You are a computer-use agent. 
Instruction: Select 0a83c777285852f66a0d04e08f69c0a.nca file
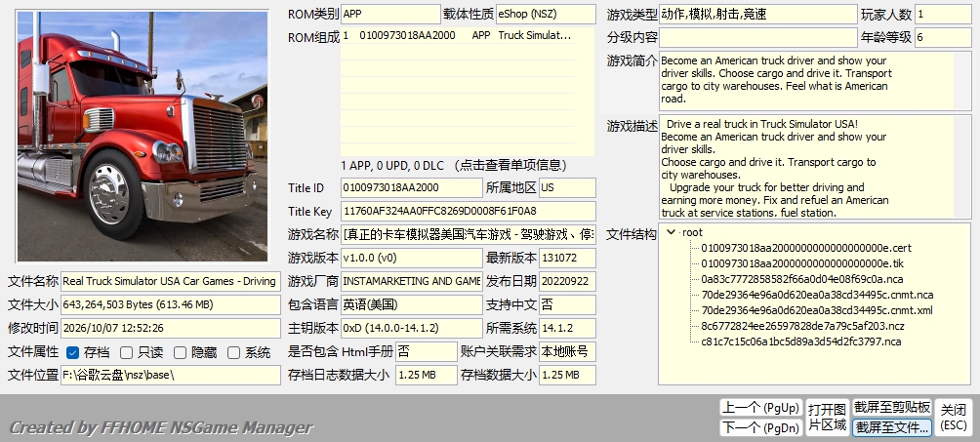pyautogui.click(x=802, y=279)
